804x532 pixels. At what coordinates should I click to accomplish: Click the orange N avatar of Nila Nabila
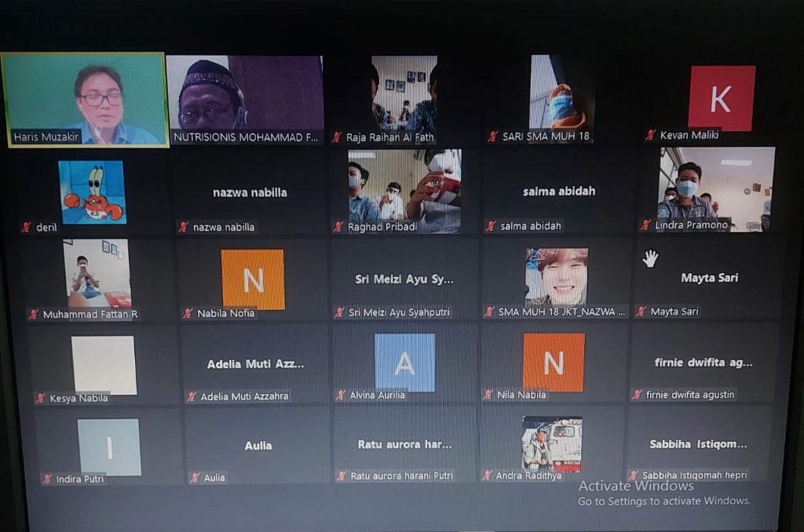coord(554,362)
